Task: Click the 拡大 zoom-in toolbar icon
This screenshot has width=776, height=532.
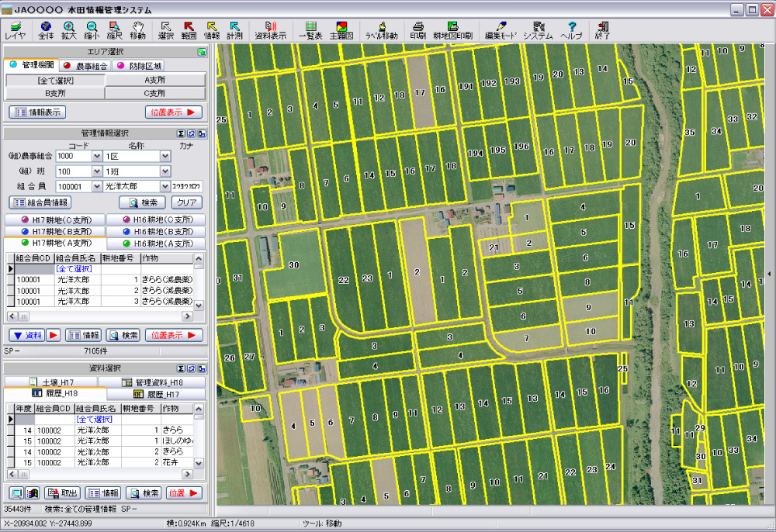Action: coord(68,30)
